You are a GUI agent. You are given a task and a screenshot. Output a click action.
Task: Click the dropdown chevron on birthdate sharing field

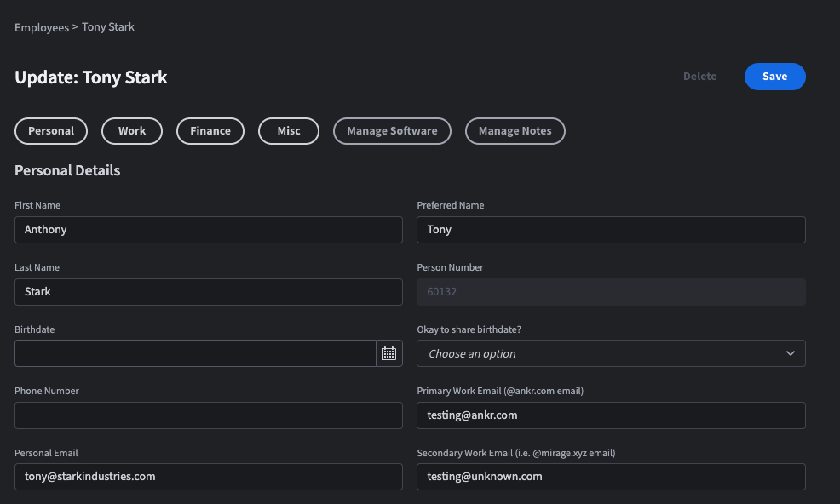[791, 352]
